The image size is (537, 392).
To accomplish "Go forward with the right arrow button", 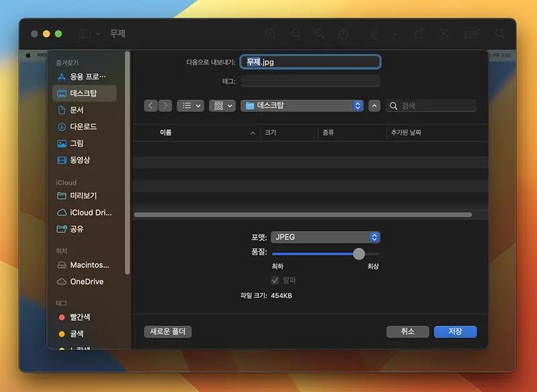I will coord(165,106).
